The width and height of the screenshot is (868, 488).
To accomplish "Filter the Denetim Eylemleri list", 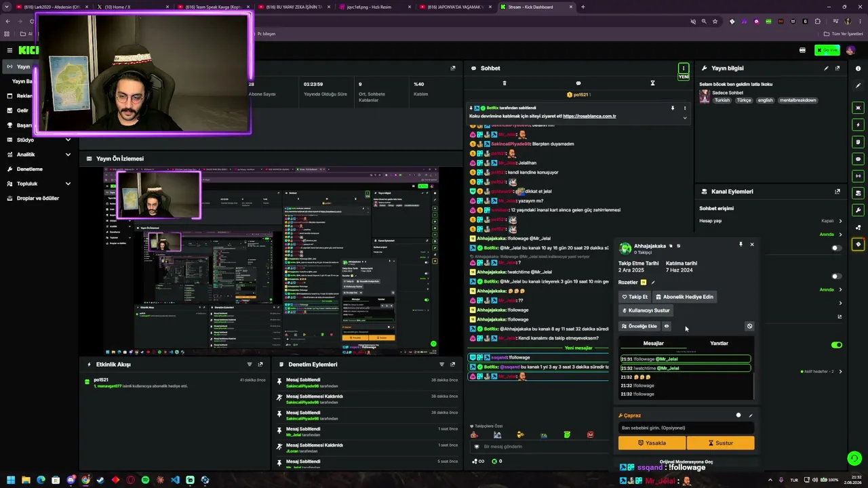I will pyautogui.click(x=442, y=365).
